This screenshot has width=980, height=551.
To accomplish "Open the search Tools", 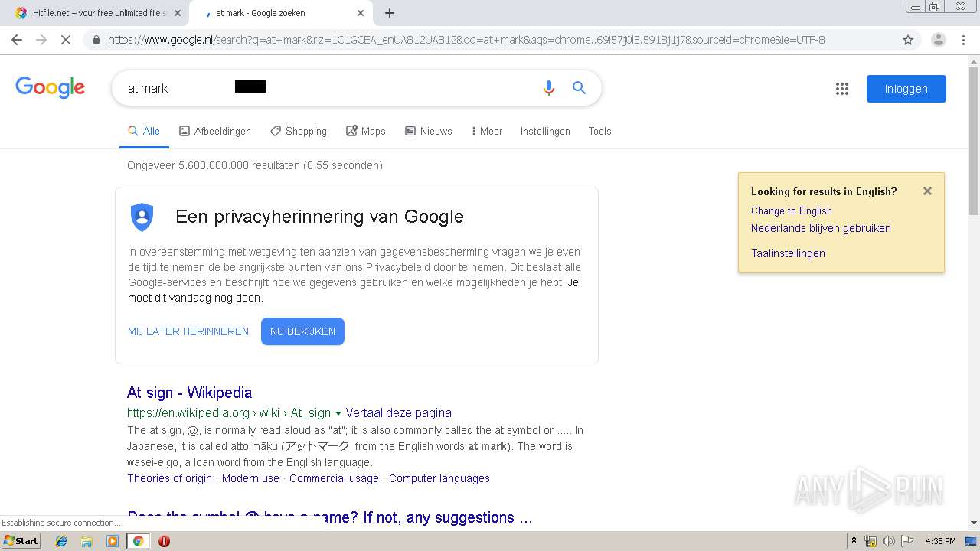I will (599, 131).
